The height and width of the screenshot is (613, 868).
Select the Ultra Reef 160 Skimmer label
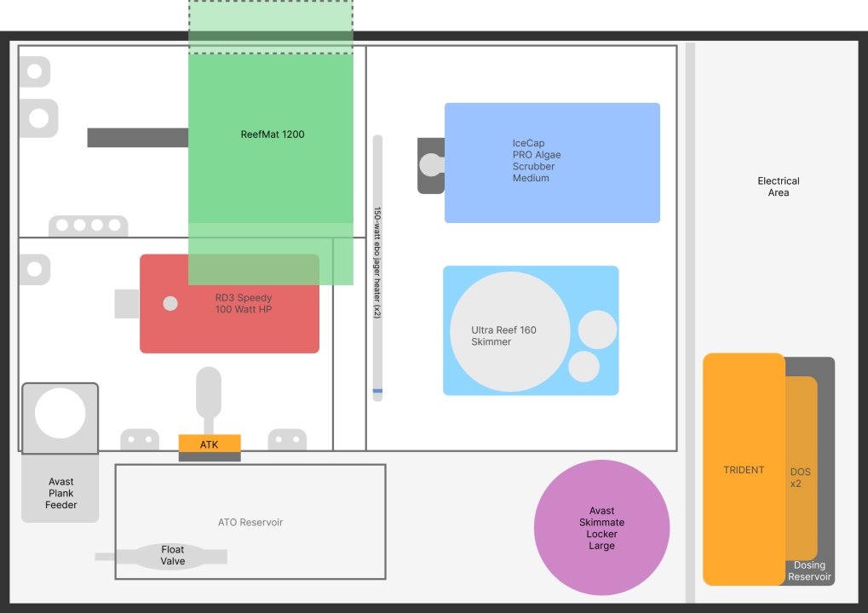pos(503,335)
